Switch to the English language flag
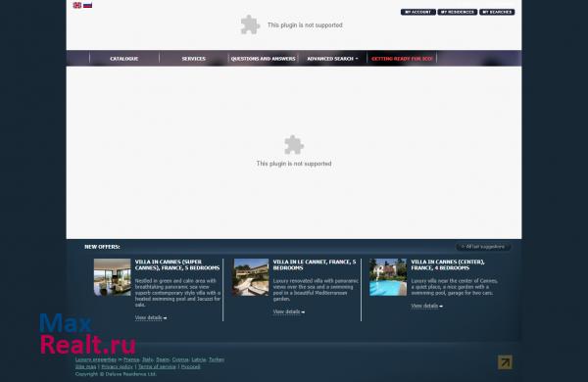This screenshot has height=382, width=588. coord(77,5)
